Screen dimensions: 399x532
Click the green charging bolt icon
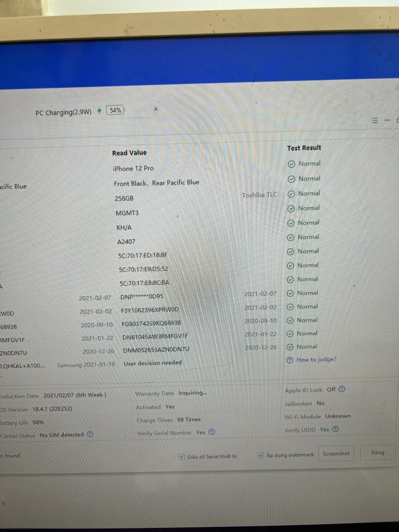point(99,111)
